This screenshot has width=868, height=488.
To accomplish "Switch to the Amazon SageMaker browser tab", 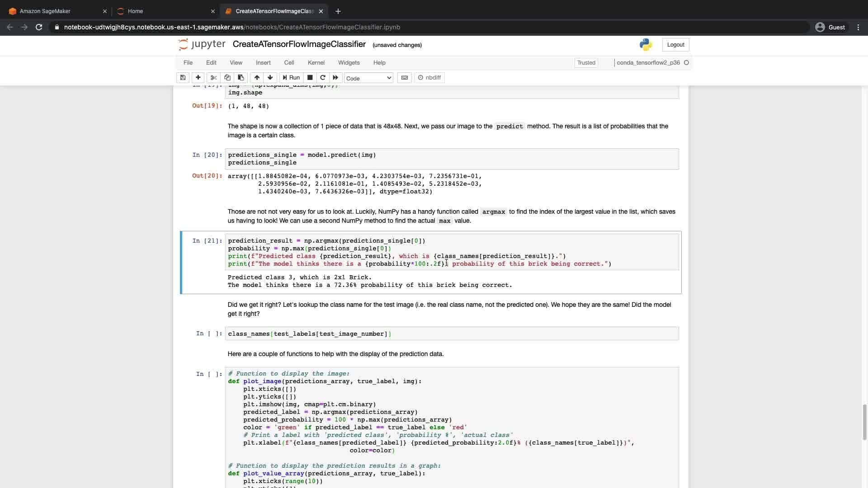I will [x=45, y=11].
